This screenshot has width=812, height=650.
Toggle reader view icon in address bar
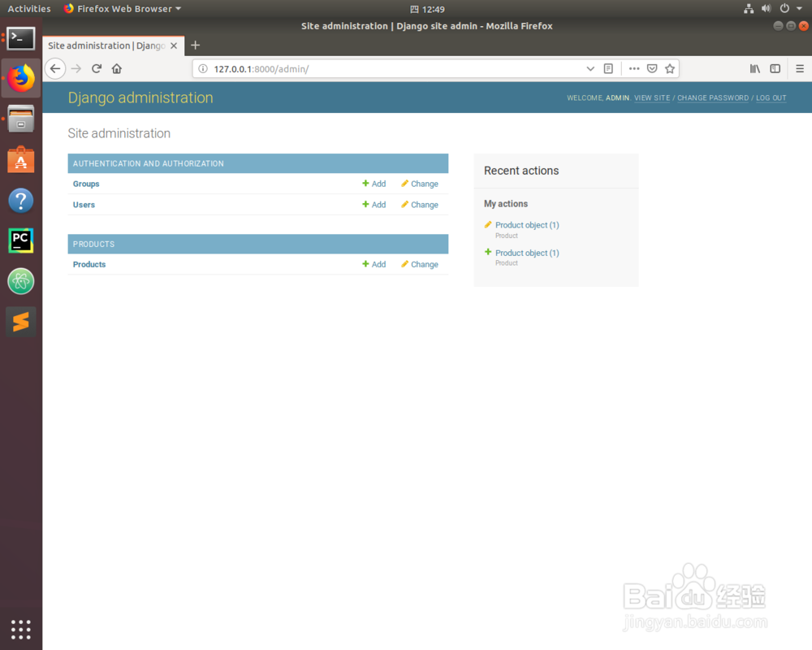pyautogui.click(x=608, y=69)
